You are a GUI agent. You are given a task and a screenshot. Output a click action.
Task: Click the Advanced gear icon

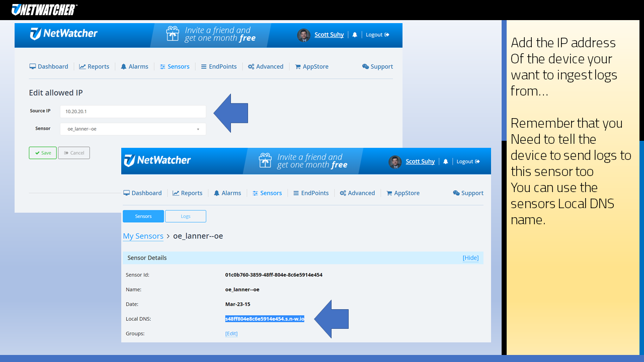[x=250, y=66]
